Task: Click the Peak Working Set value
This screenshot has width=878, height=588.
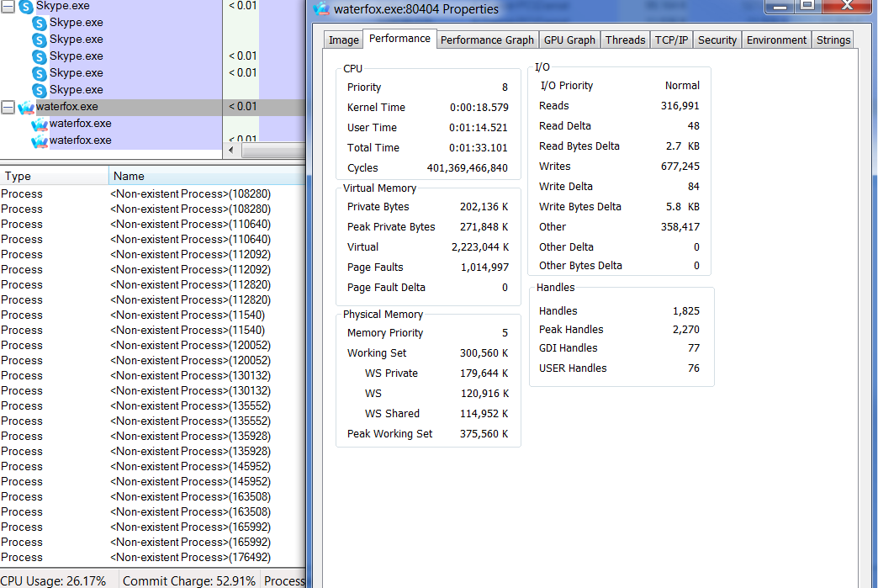Action: (x=484, y=434)
